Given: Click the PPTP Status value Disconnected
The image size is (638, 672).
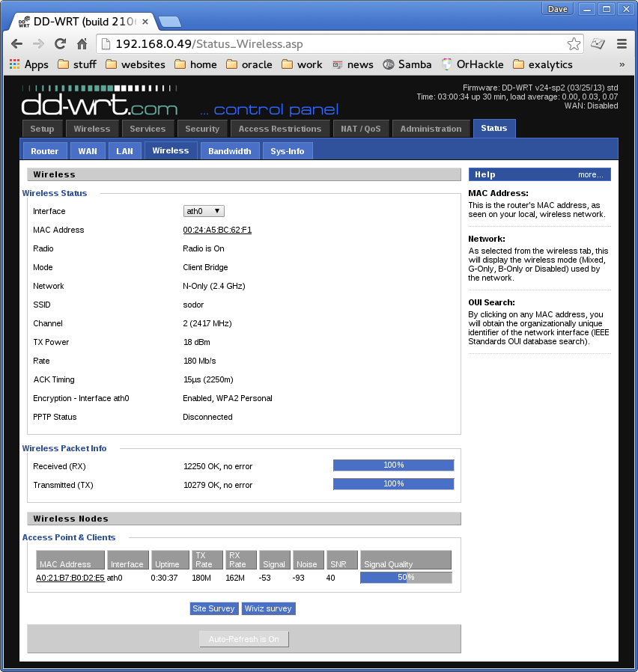Looking at the screenshot, I should [x=207, y=417].
